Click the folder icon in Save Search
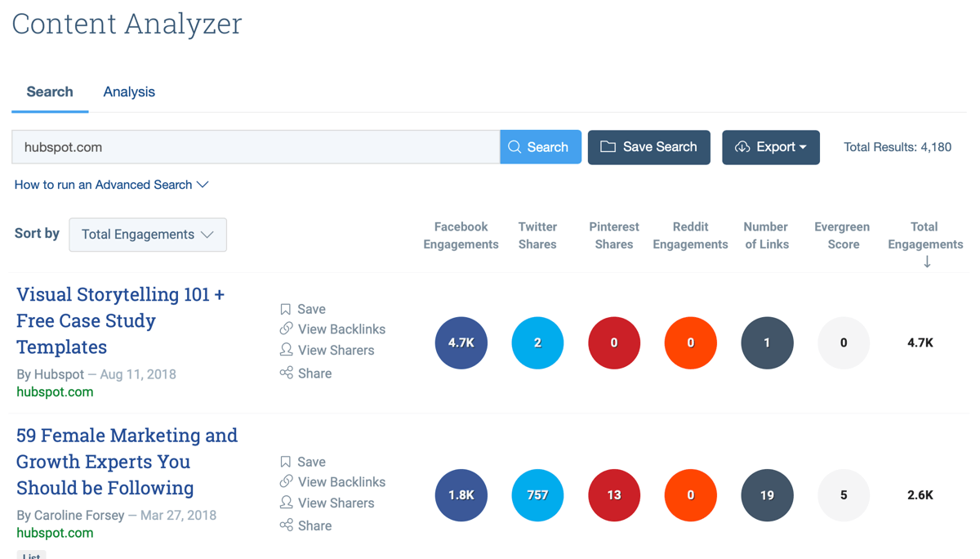 [x=608, y=146]
